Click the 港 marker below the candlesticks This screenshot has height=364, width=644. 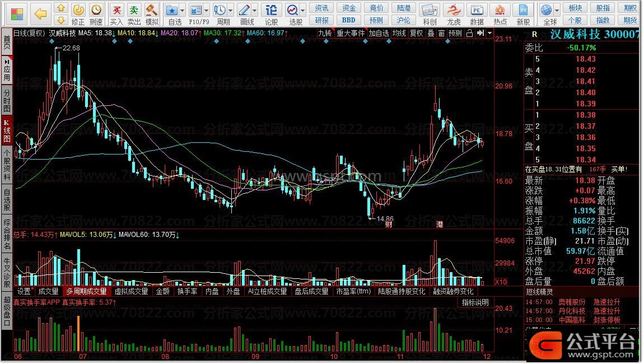[440, 225]
